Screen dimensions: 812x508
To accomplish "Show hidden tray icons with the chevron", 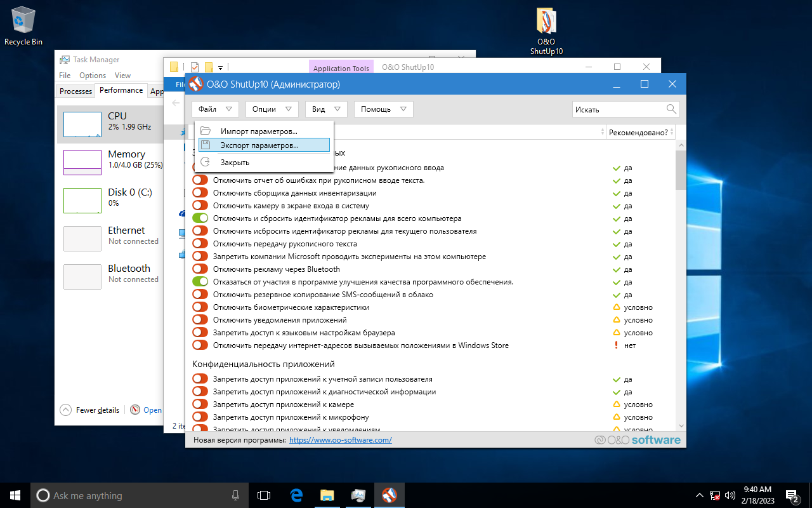I will pyautogui.click(x=699, y=495).
